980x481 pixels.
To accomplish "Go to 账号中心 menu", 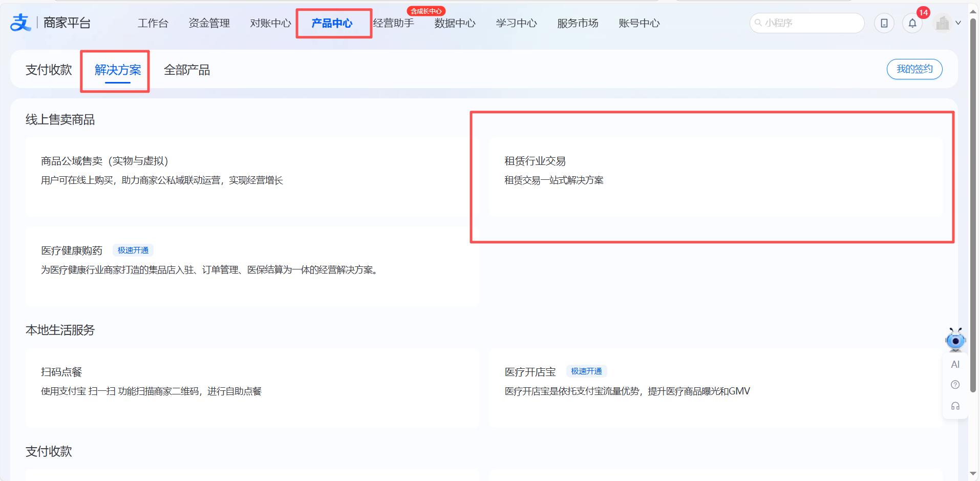I will click(x=639, y=23).
